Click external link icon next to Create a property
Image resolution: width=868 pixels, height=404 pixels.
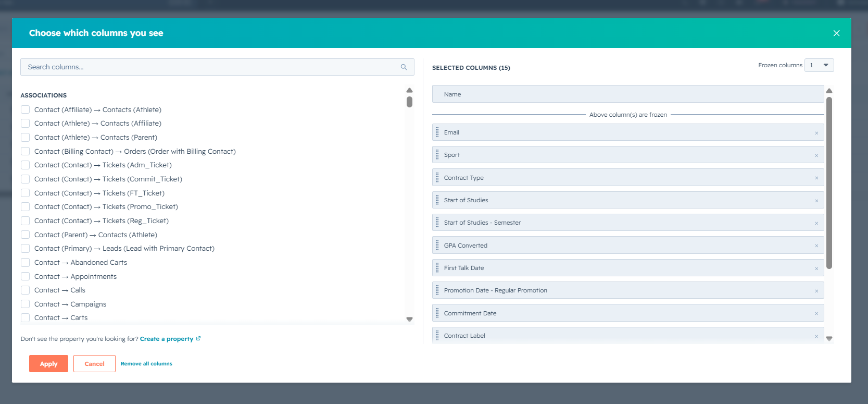pos(198,339)
